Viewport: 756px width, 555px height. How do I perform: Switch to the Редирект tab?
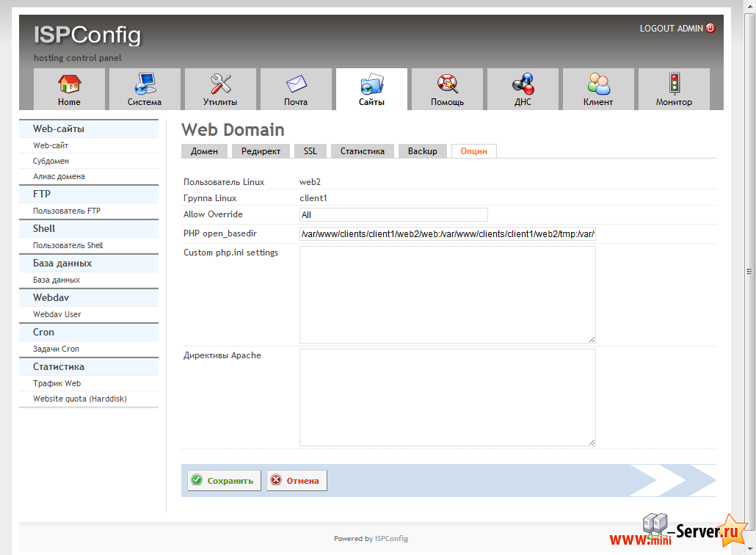[x=261, y=151]
